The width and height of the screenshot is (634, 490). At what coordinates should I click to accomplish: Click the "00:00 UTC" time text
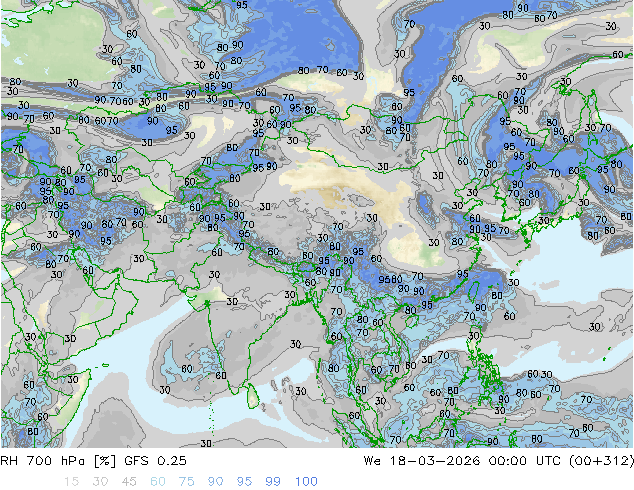coord(526,461)
